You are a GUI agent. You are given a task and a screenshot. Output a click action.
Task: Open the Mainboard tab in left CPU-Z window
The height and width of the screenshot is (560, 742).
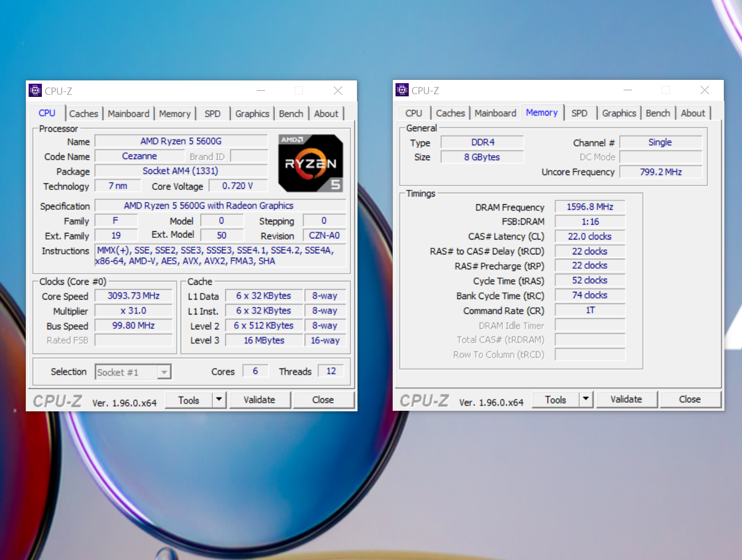click(x=128, y=113)
